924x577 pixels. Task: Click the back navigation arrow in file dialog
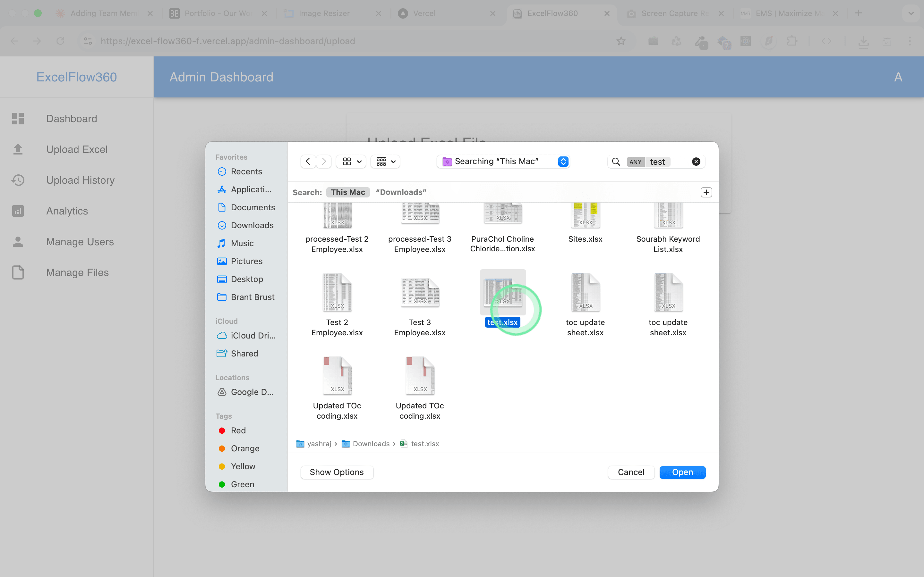coord(308,162)
